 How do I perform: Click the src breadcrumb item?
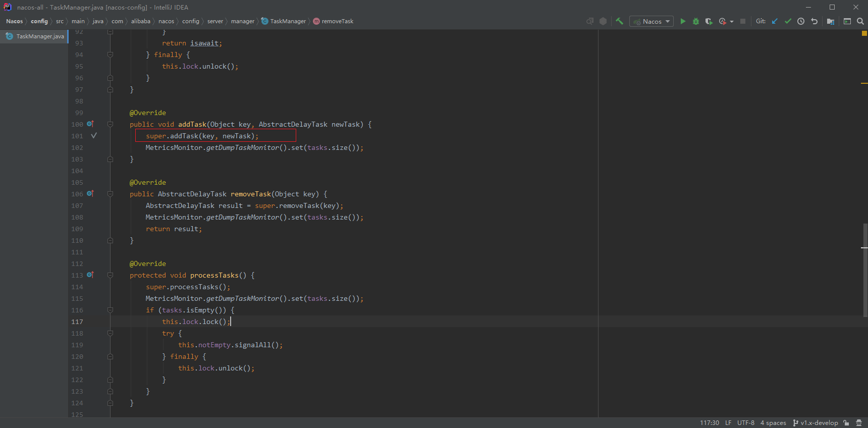[60, 21]
